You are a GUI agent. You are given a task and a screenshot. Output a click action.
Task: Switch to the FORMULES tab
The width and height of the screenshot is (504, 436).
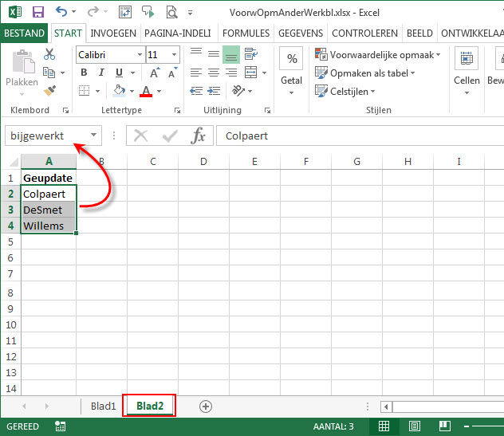[x=246, y=33]
